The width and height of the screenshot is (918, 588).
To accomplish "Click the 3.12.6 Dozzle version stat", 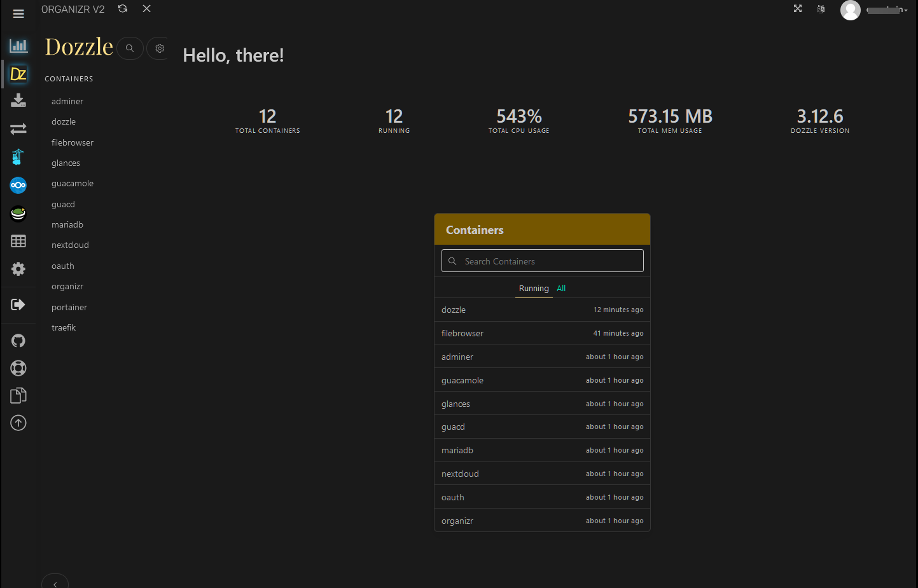I will click(x=820, y=120).
